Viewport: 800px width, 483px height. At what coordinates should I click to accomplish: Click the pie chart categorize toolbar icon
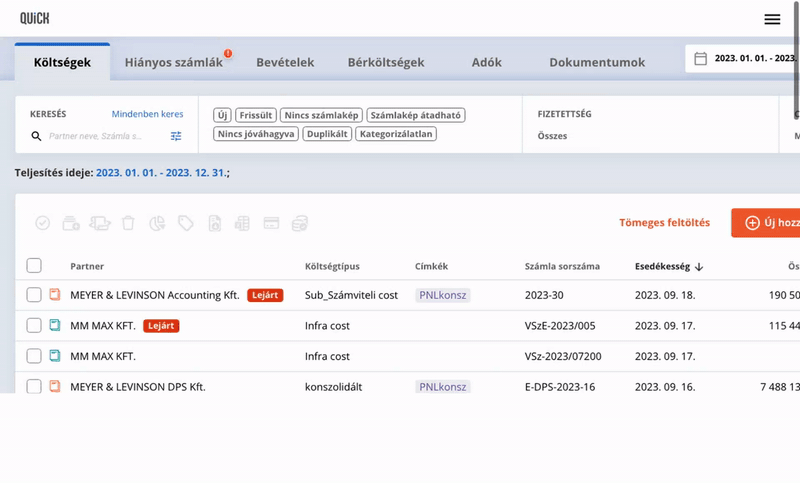point(157,223)
